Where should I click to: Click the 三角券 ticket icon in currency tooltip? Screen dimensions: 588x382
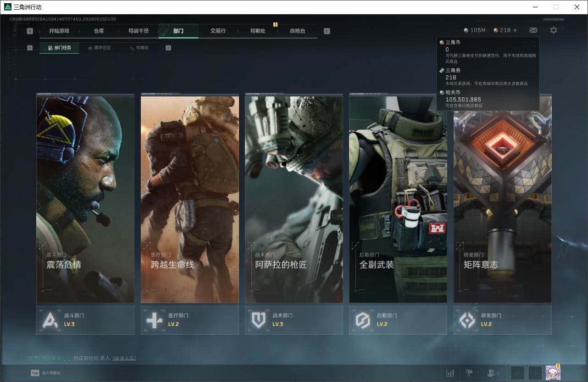tap(442, 71)
